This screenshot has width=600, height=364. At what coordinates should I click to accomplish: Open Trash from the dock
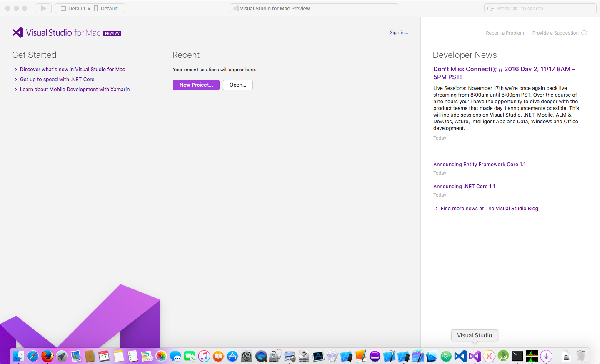click(581, 356)
